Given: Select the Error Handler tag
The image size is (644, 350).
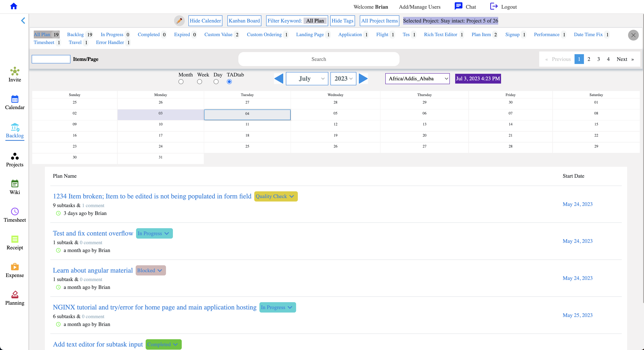Looking at the screenshot, I should click(x=113, y=42).
